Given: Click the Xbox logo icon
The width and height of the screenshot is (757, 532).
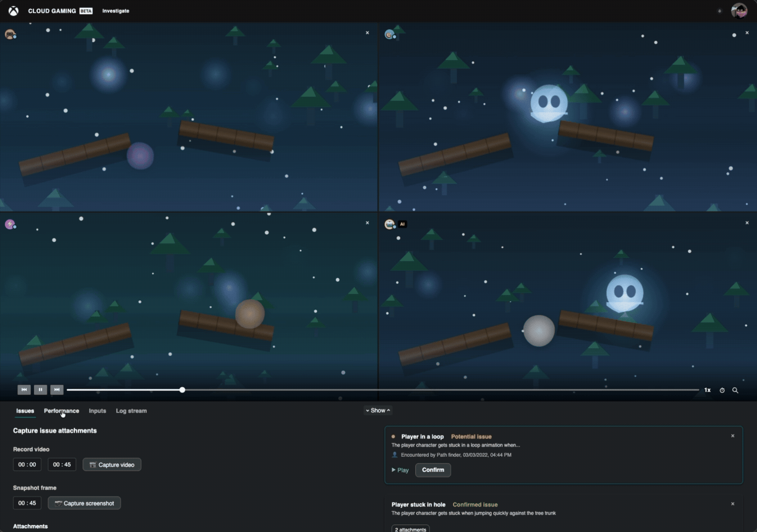Looking at the screenshot, I should click(14, 11).
